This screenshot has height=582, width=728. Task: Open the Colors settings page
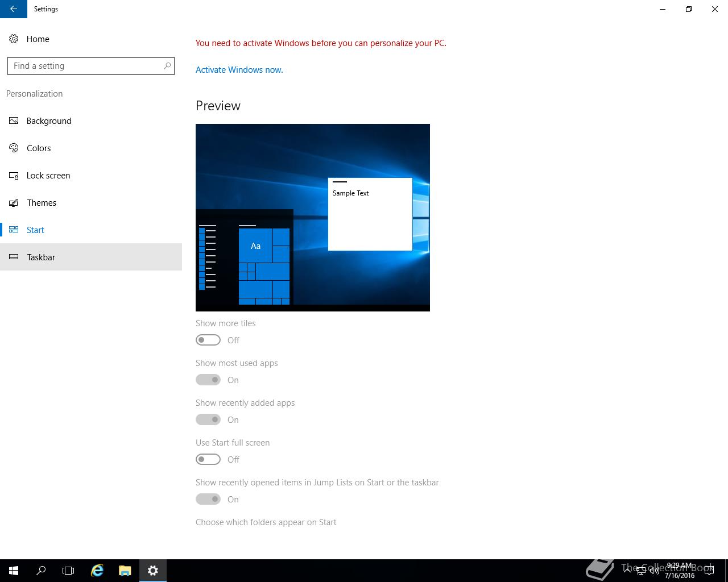[91, 148]
